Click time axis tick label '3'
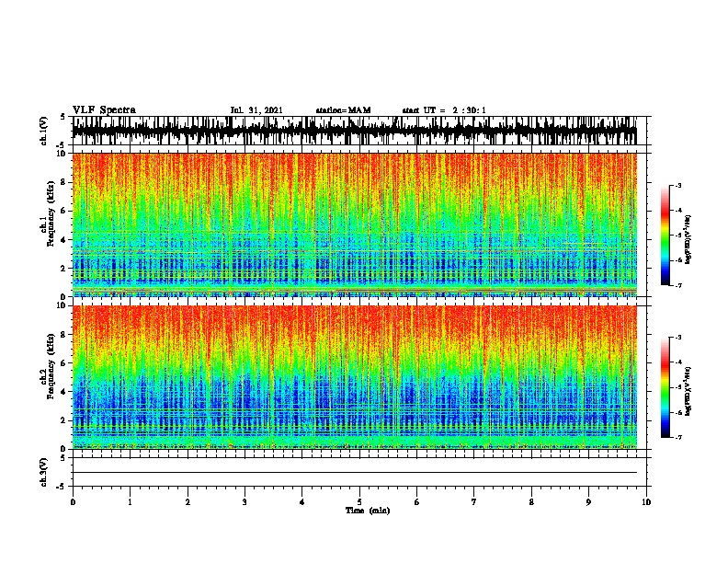The image size is (728, 563). click(245, 502)
